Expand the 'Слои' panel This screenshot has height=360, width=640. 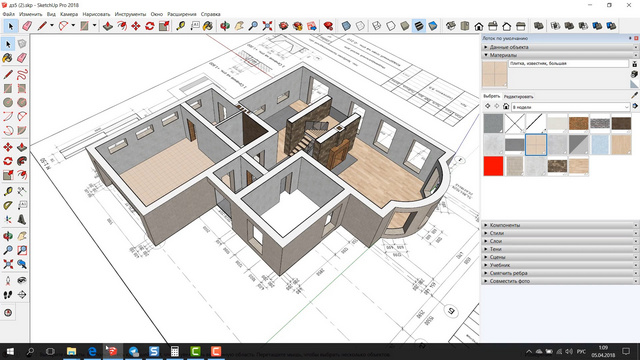point(560,241)
